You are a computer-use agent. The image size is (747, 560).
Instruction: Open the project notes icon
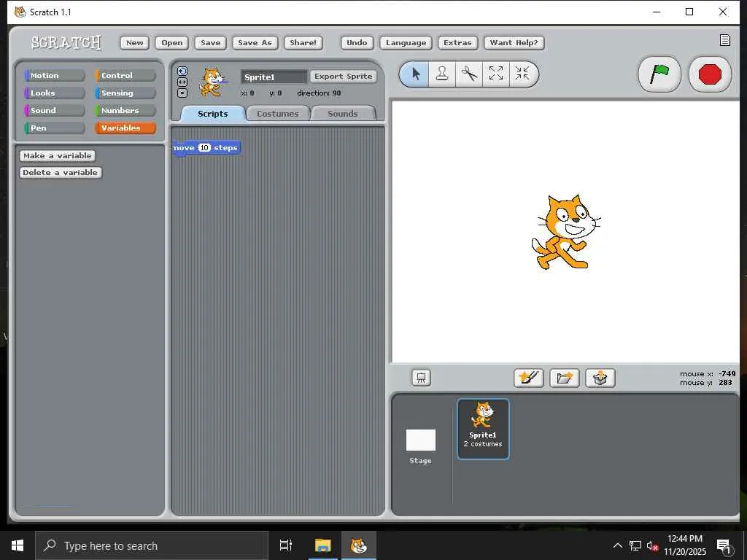click(x=724, y=41)
